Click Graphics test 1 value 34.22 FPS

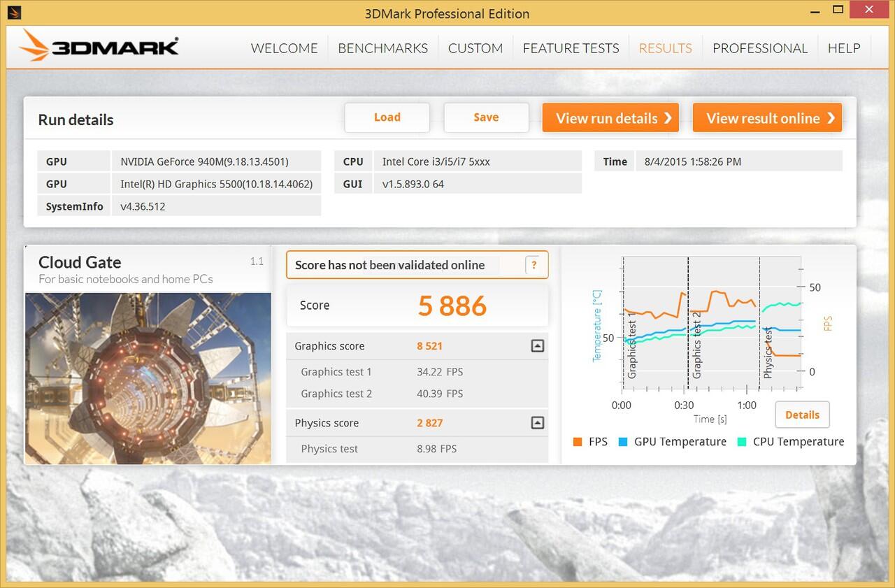point(440,372)
